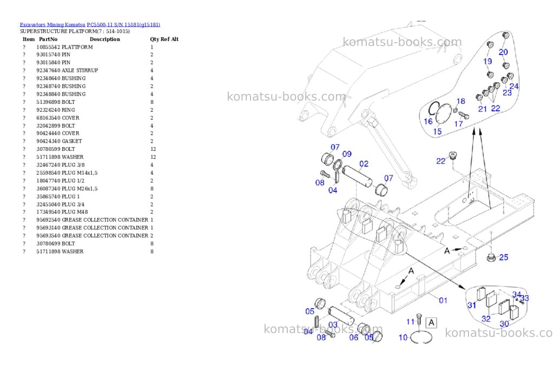
Task: Click the 92347640 AXLE STIRRUP entry
Action: [x=88, y=70]
